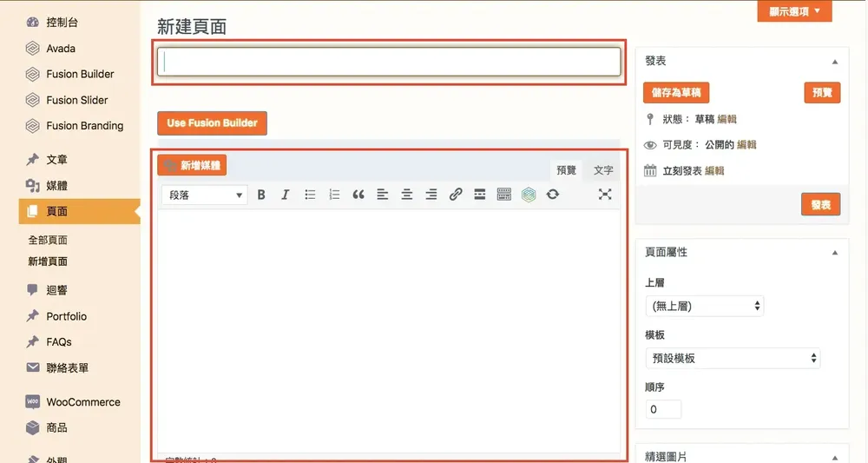Screen dimensions: 868x463
Task: Click the circular refresh arrows toolbar icon
Action: (x=552, y=195)
